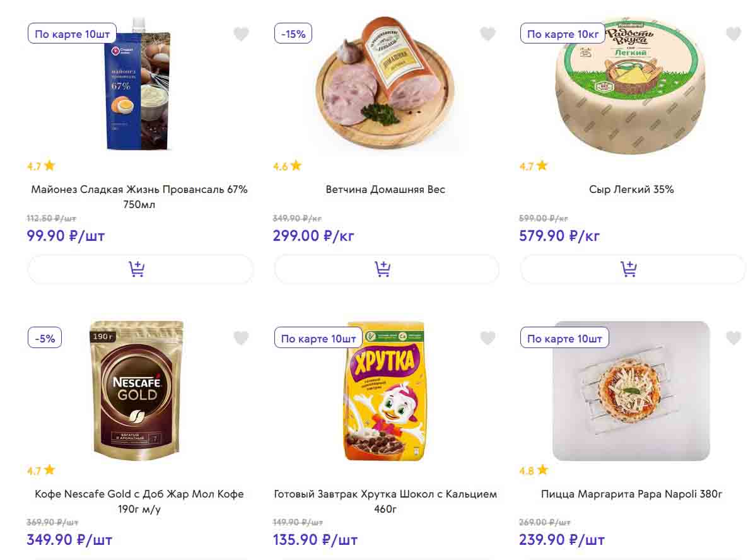Open Пицца Маргарита Papa Napoli title

631,494
